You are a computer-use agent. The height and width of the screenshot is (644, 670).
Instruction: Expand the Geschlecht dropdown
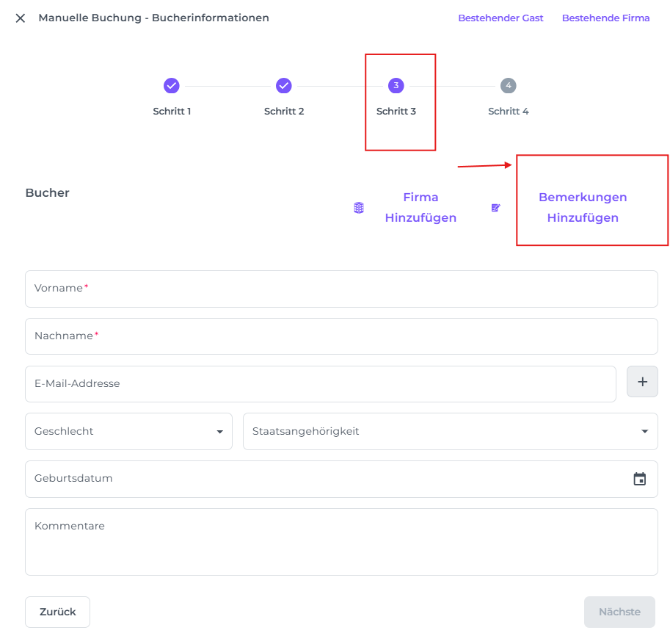coord(128,431)
